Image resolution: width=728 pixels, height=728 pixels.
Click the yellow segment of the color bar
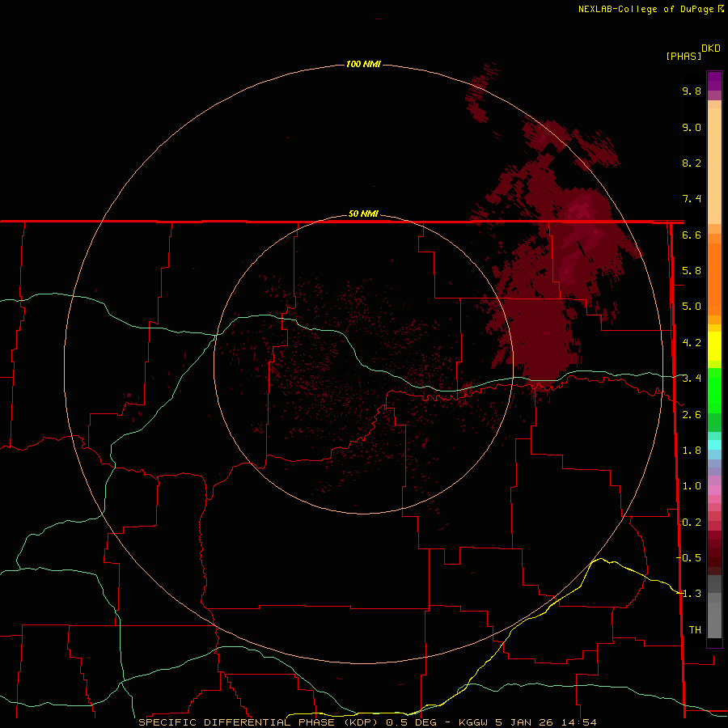tap(714, 346)
